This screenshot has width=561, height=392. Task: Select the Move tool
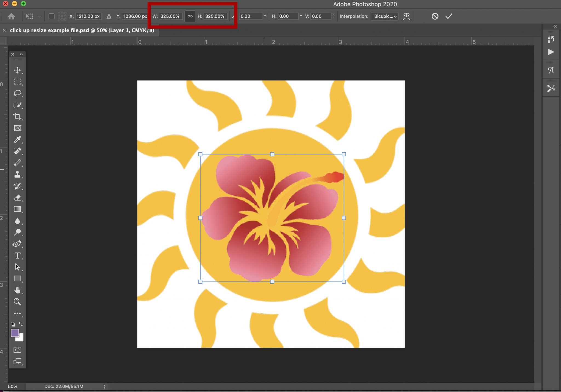point(18,70)
